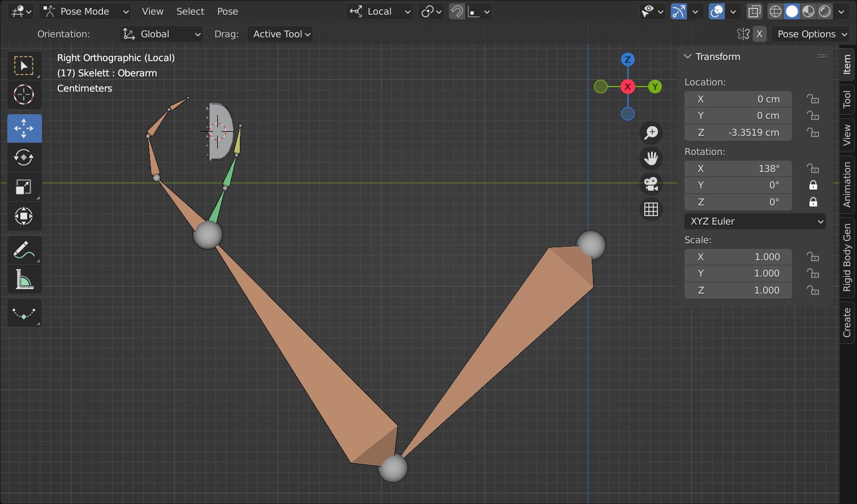Select the Cursor tool
This screenshot has height=504, width=857.
tap(24, 94)
